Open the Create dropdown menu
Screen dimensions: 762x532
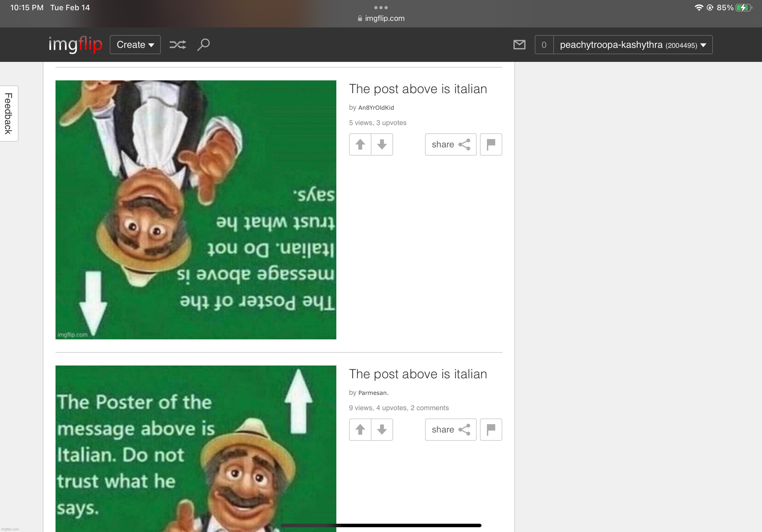(135, 44)
